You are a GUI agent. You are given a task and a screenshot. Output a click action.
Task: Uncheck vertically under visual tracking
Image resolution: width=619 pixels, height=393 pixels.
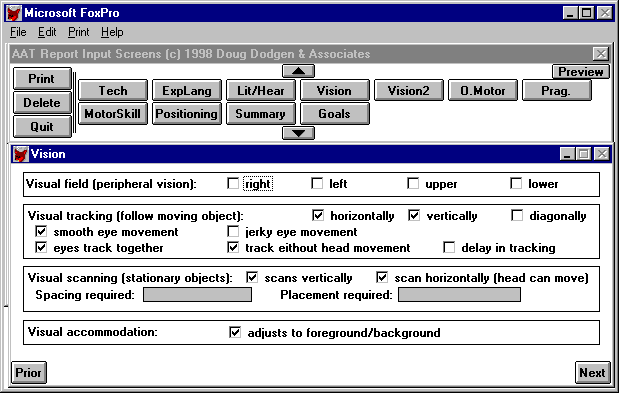[x=414, y=215]
